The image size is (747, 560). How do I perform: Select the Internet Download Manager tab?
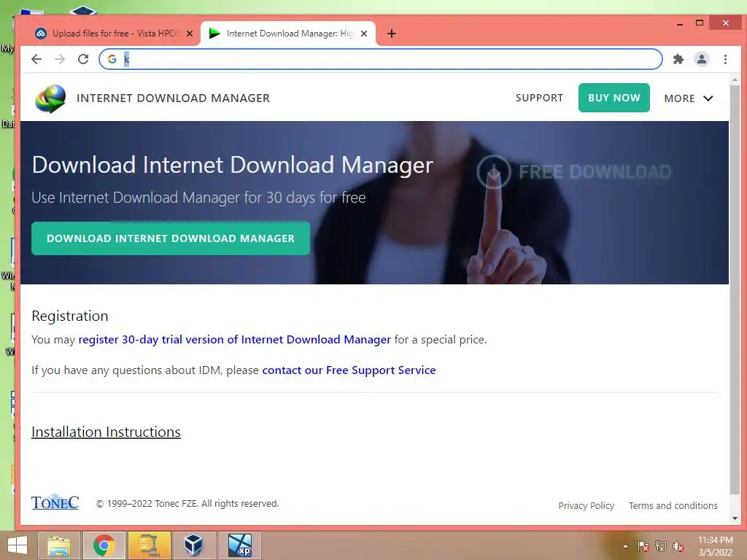[x=289, y=34]
